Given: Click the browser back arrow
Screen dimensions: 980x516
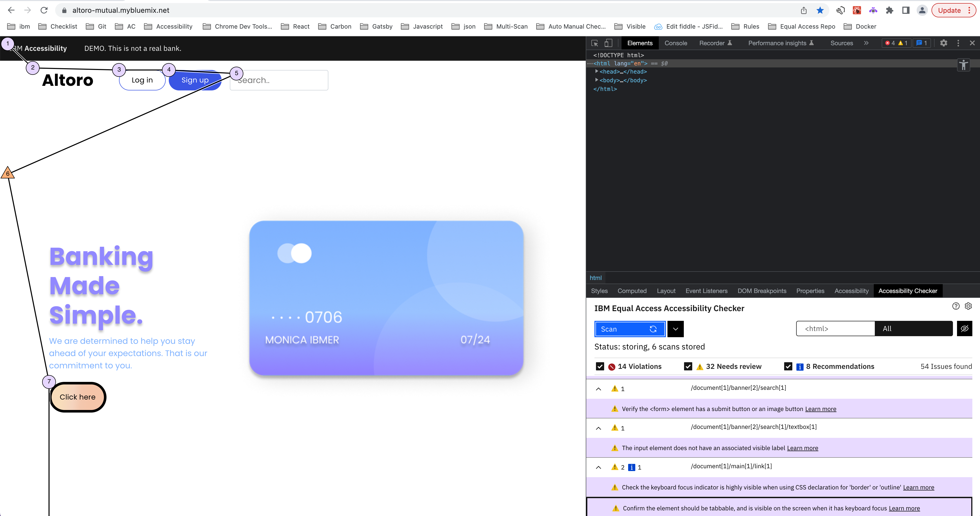Looking at the screenshot, I should [x=11, y=10].
